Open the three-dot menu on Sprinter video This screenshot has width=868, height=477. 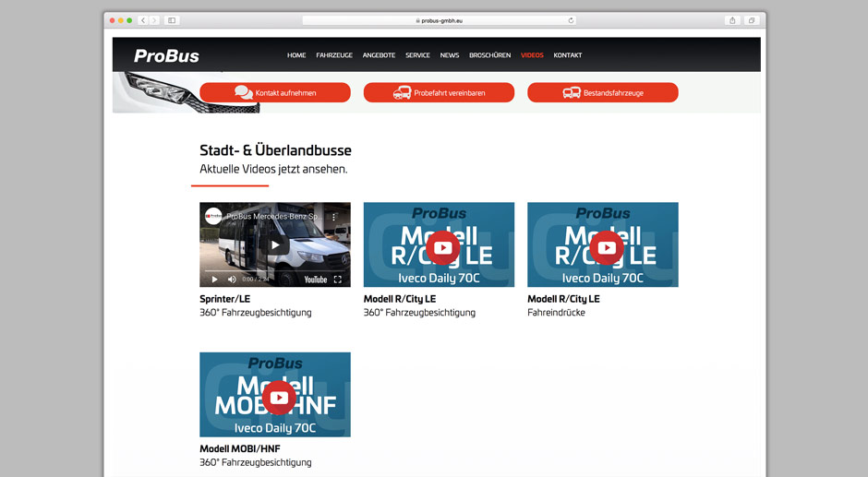tap(333, 217)
